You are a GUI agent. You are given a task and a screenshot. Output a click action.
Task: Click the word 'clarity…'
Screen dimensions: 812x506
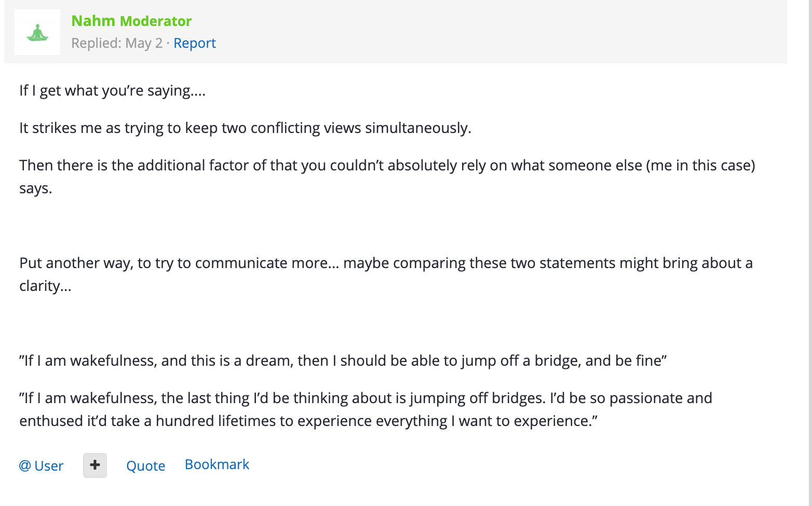click(x=45, y=286)
